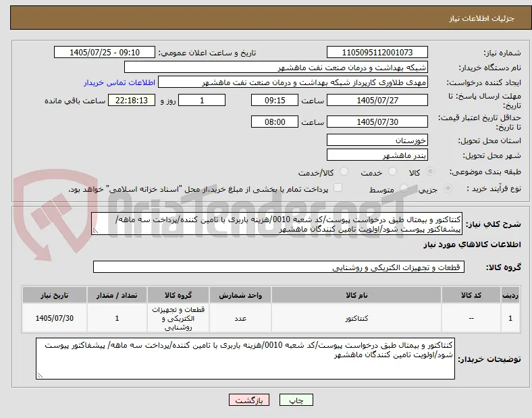Select the کالا radio button
Viewport: 532px width, 418px height.
[430, 172]
